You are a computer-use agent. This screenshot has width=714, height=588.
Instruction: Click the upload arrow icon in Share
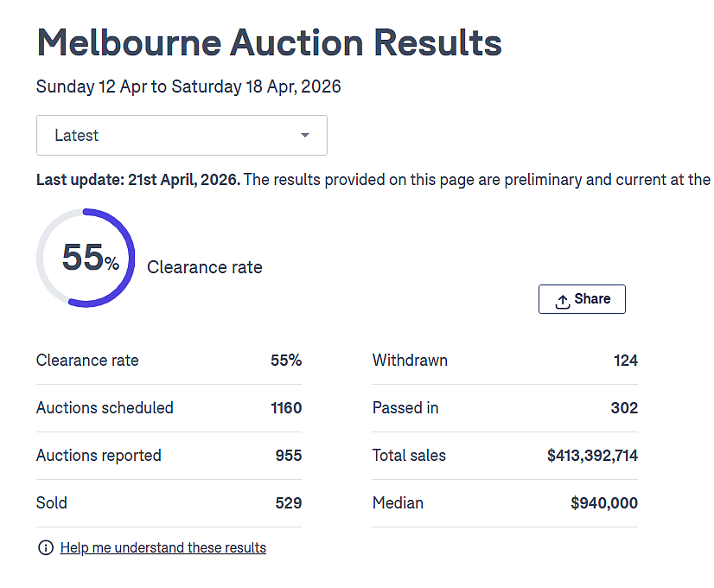563,301
